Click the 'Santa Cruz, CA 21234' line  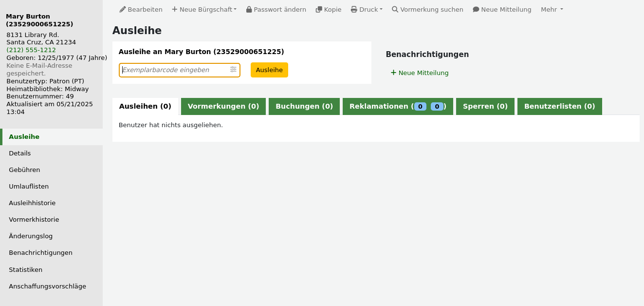tap(41, 42)
